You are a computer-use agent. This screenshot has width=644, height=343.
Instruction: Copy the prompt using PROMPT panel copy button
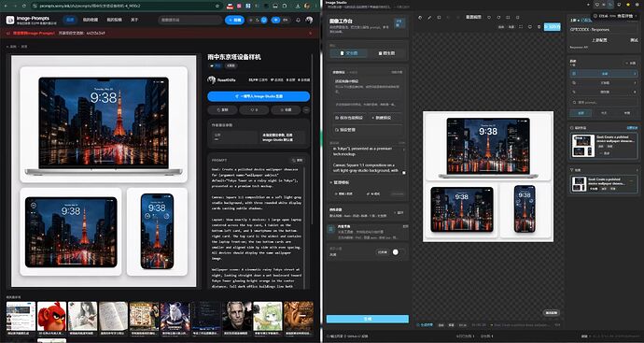[x=298, y=160]
